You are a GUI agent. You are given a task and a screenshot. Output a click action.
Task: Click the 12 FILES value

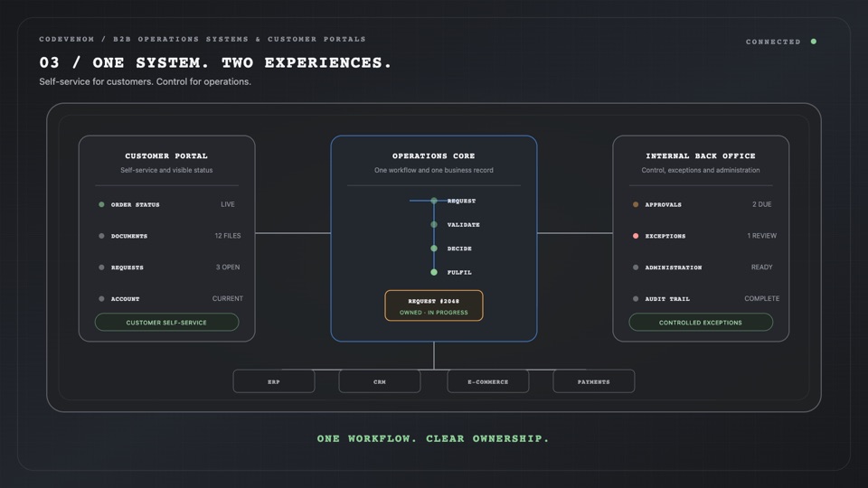[228, 236]
